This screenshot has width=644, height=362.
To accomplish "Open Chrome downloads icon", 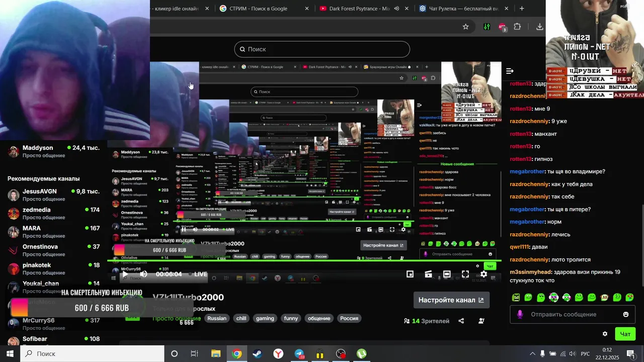I will click(540, 27).
